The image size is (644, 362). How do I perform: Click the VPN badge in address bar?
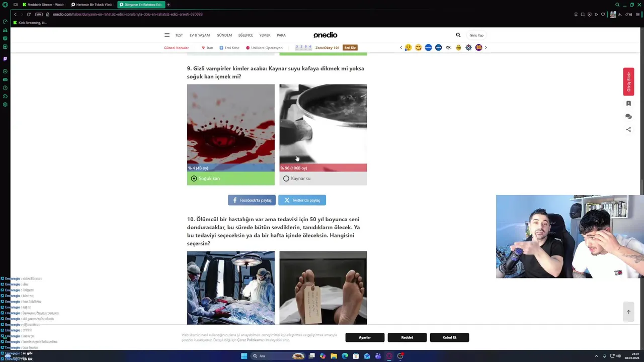(39, 14)
